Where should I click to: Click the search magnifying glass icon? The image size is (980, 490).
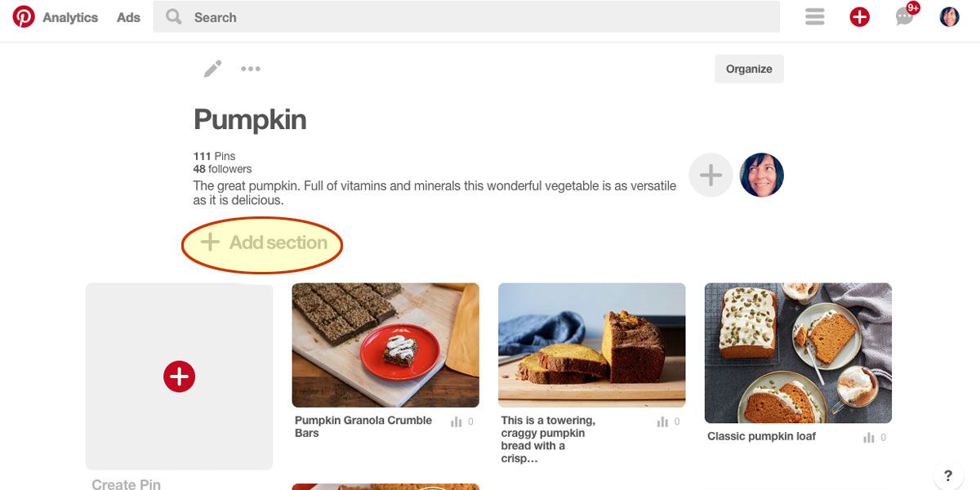tap(172, 16)
